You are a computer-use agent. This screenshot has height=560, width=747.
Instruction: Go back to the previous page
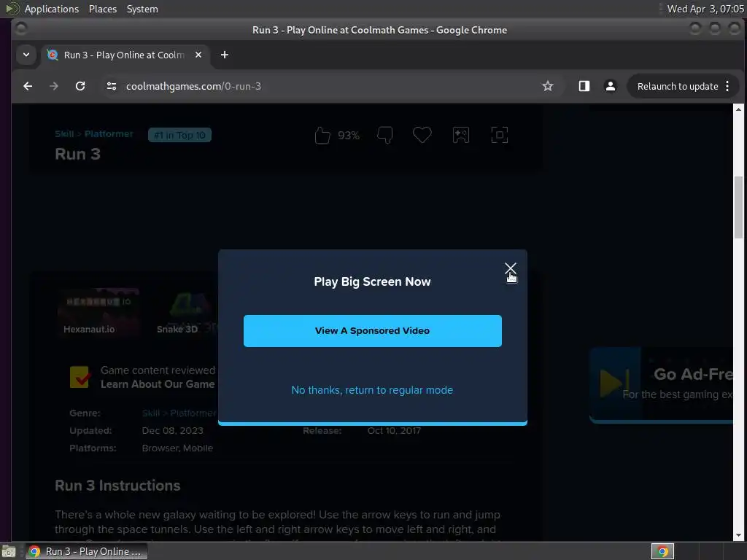(28, 86)
